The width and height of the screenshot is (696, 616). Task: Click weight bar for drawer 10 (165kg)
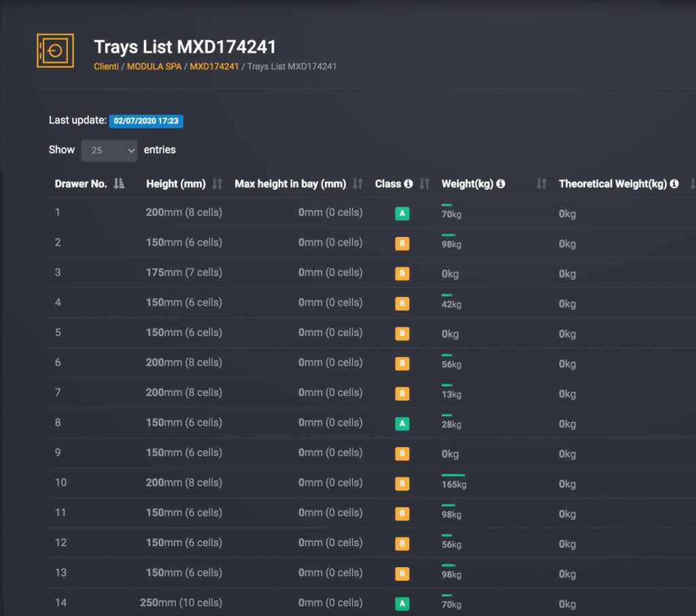pyautogui.click(x=453, y=475)
